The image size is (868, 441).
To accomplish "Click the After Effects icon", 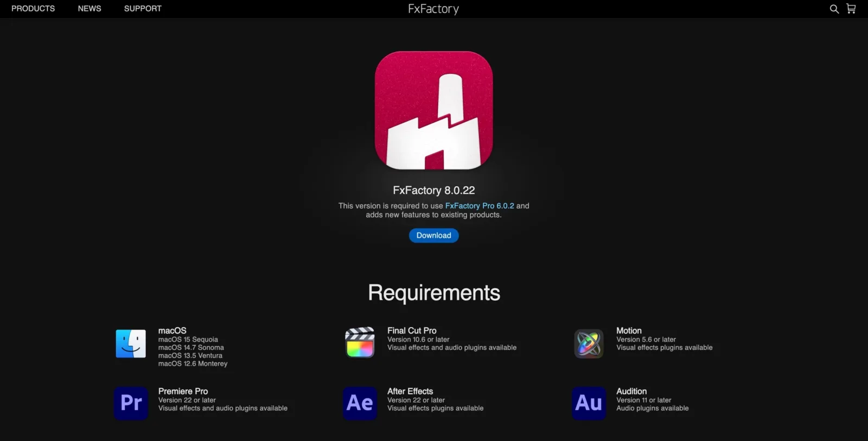I will [360, 403].
